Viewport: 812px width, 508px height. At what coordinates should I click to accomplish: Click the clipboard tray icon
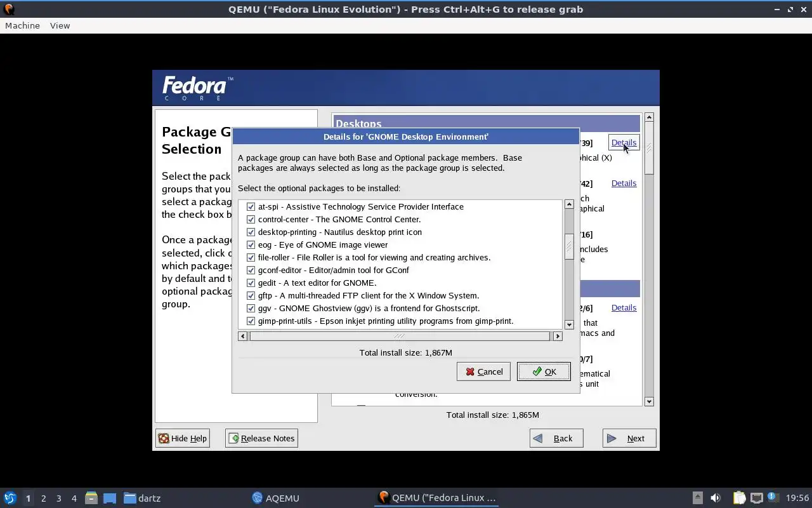[739, 498]
